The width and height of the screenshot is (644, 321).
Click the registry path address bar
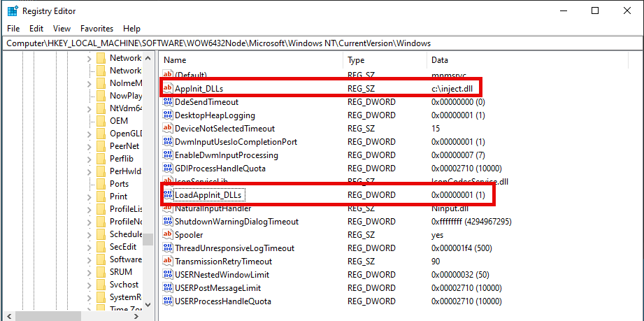coord(322,43)
